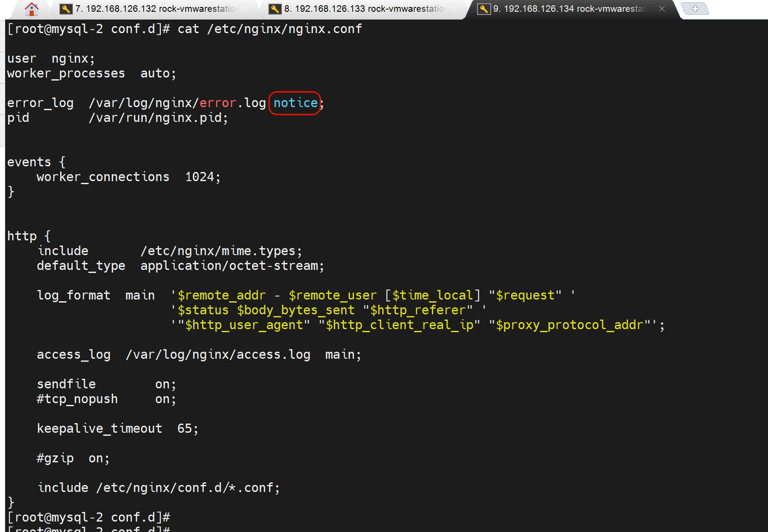Viewport: 768px width, 532px height.
Task: Click the /var/log/nginx/access.log path
Action: (x=218, y=355)
